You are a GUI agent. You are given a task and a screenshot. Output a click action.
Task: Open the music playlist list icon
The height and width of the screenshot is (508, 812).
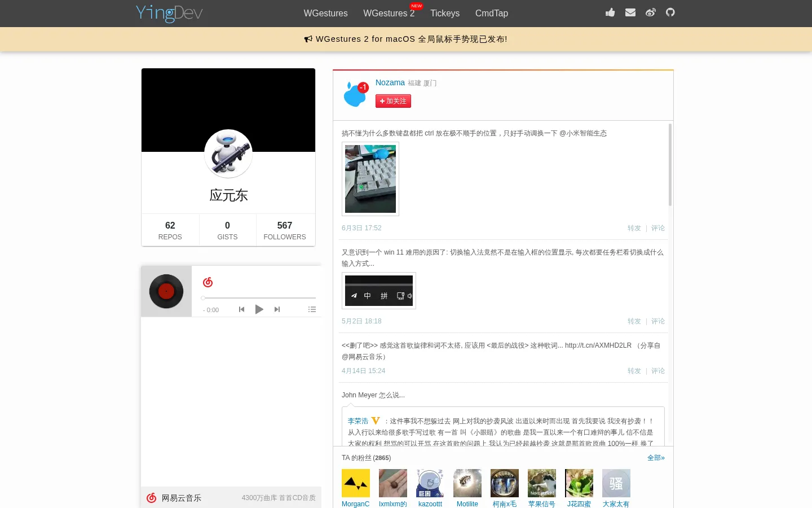pyautogui.click(x=312, y=309)
